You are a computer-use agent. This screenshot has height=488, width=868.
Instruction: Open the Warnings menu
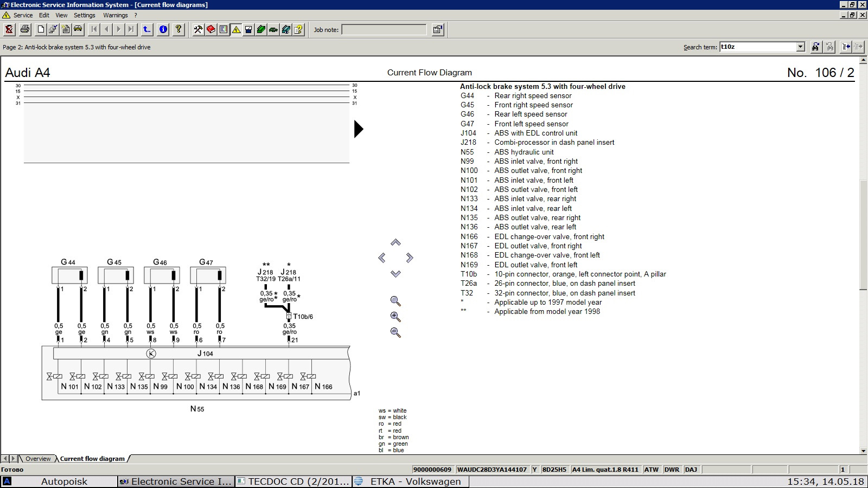[115, 15]
